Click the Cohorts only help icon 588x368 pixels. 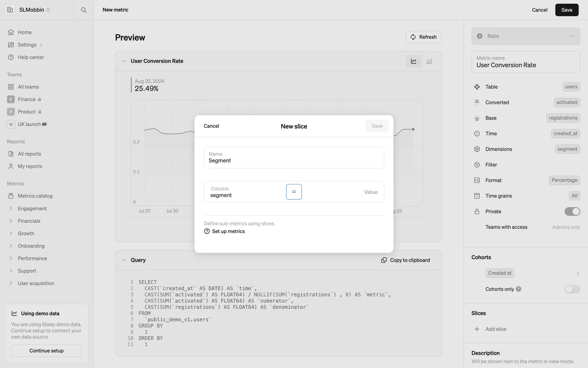pyautogui.click(x=518, y=289)
